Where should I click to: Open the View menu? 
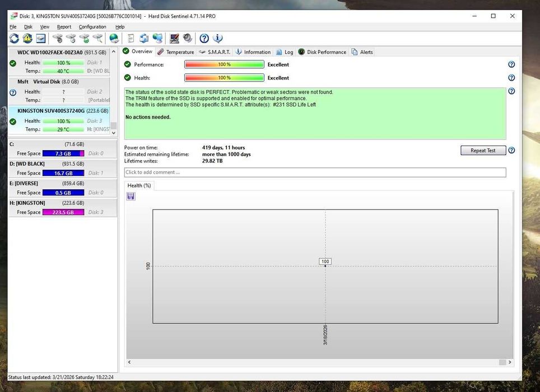[x=45, y=27]
